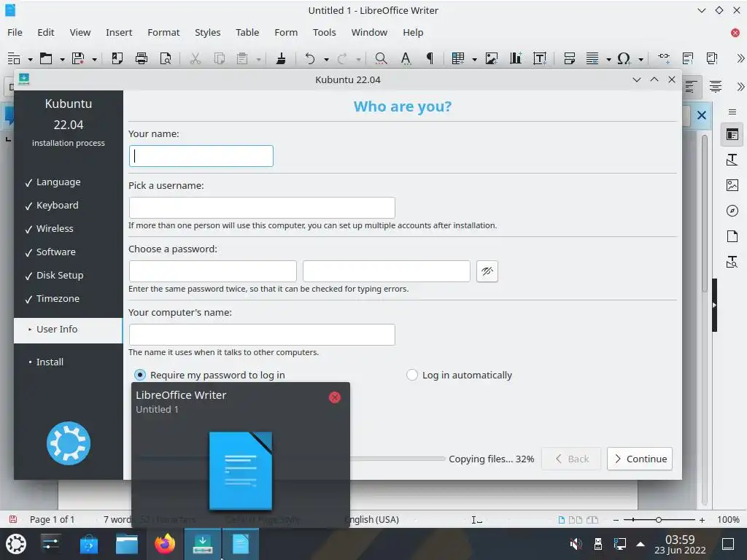The image size is (747, 560).
Task: Click the Cut scissors icon
Action: 195,58
